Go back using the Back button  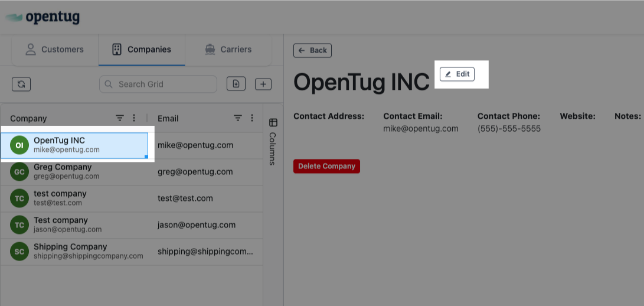coord(312,51)
